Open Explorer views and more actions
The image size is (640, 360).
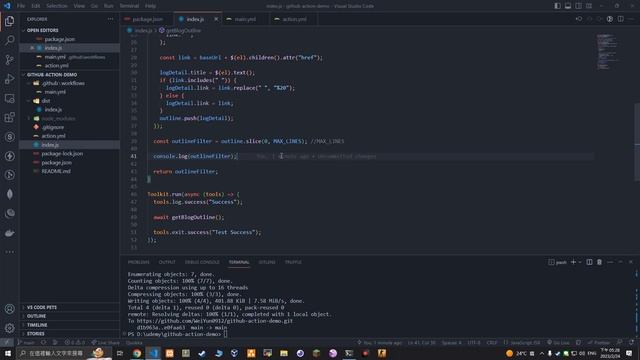click(x=110, y=19)
